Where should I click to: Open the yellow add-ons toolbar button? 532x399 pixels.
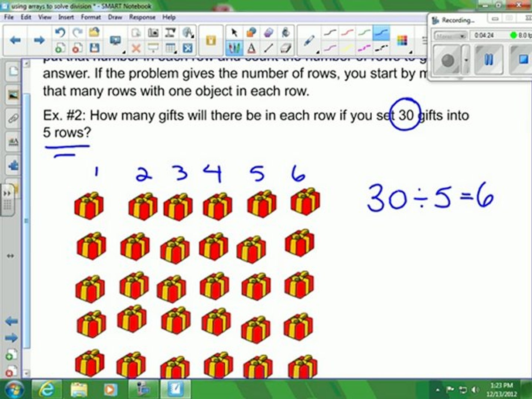211,40
